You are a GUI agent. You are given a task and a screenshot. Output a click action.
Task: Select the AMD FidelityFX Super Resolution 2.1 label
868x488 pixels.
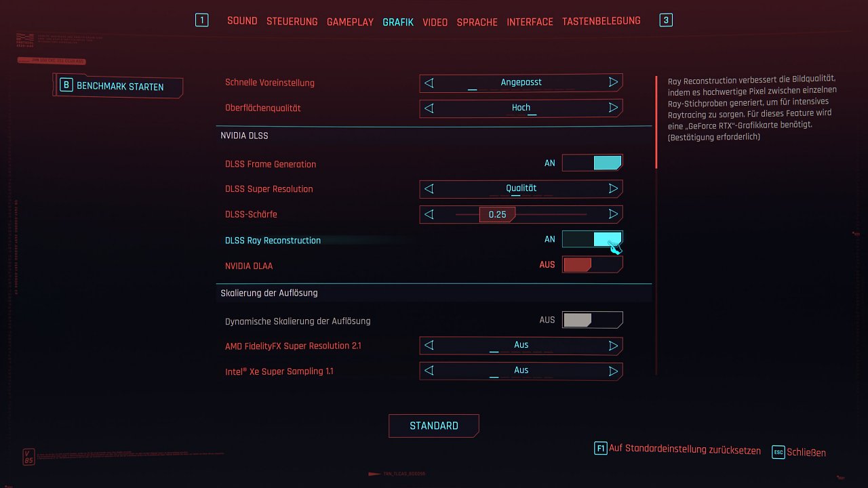click(293, 346)
